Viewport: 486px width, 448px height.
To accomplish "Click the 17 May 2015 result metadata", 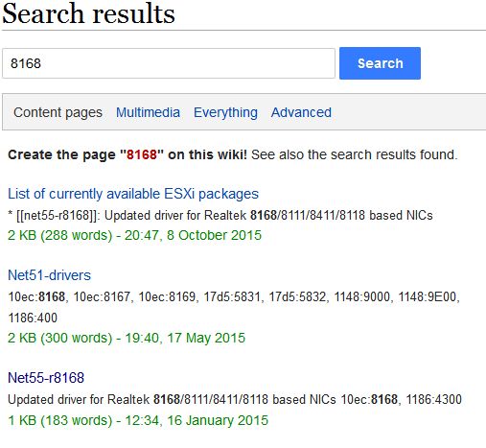I will 127,338.
